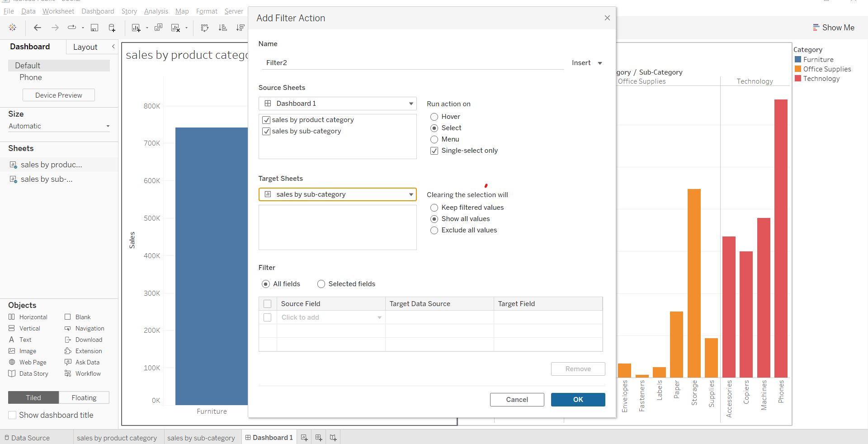Click the Cancel button
This screenshot has width=868, height=444.
coord(517,400)
